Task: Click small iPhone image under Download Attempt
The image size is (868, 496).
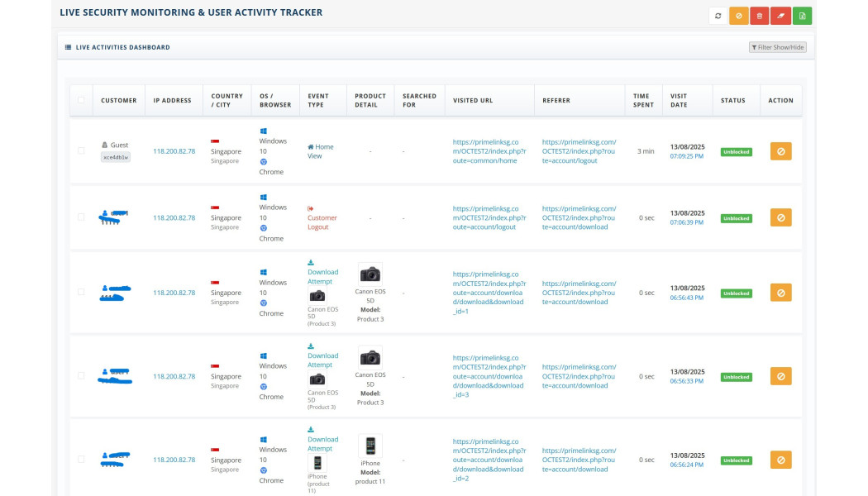Action: [x=317, y=463]
